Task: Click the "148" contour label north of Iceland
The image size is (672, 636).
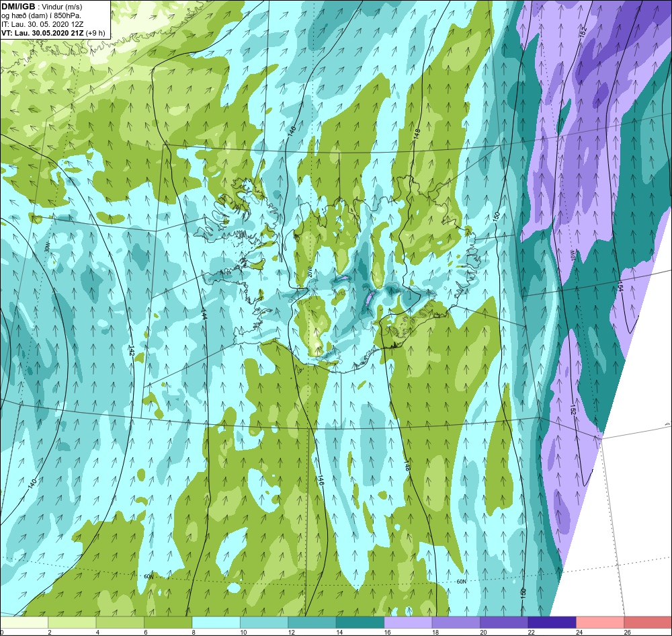Action: [417, 134]
